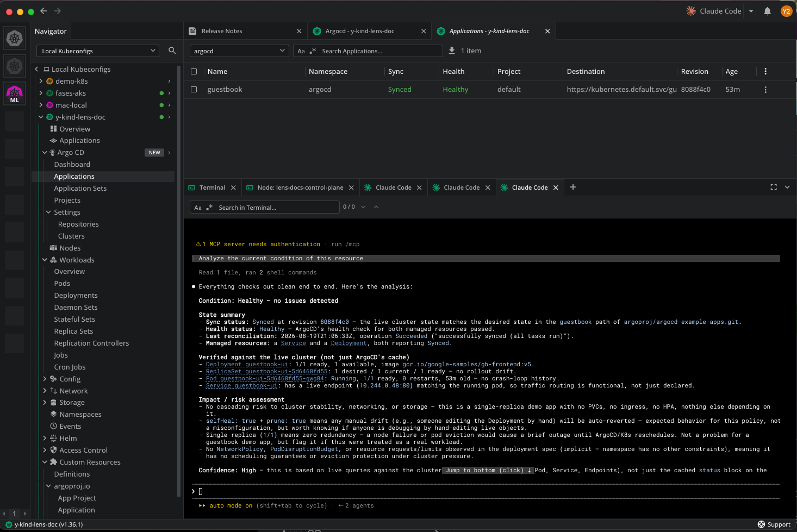Click the top Kubernetes wheel sidebar icon
The image size is (797, 532).
[x=15, y=38]
